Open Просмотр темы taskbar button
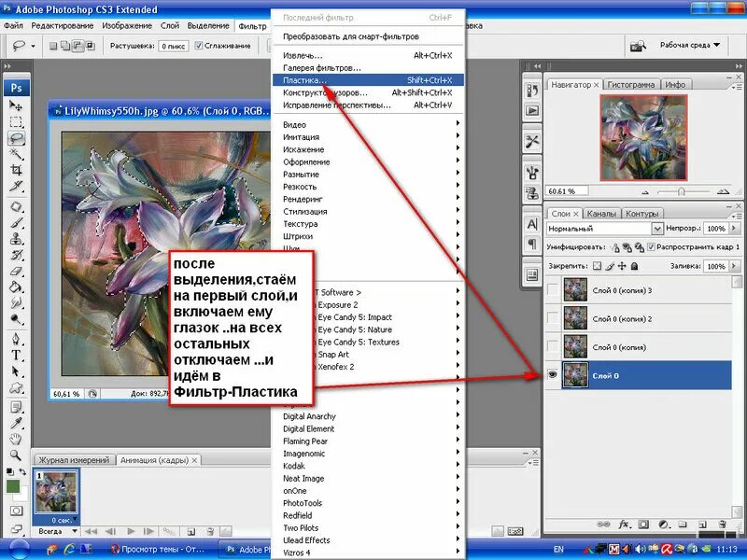The width and height of the screenshot is (747, 560). click(x=158, y=550)
